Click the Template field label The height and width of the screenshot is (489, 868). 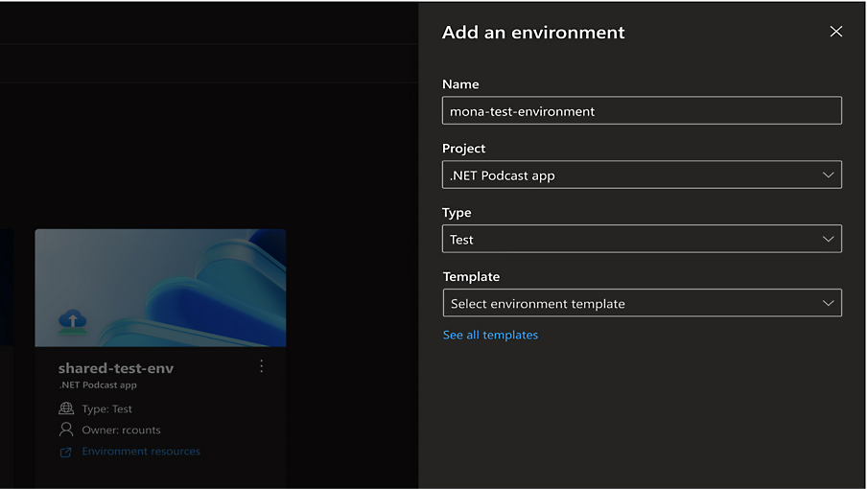click(x=471, y=276)
